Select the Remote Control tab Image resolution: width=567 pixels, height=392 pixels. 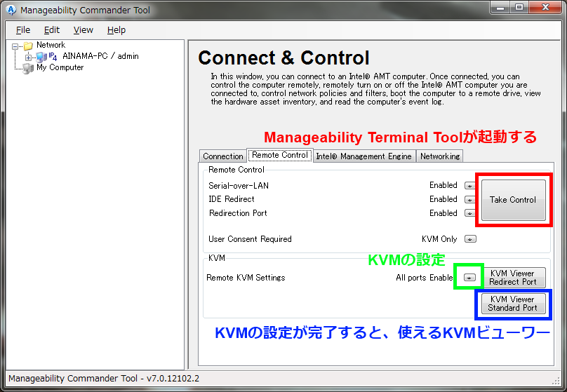(280, 155)
